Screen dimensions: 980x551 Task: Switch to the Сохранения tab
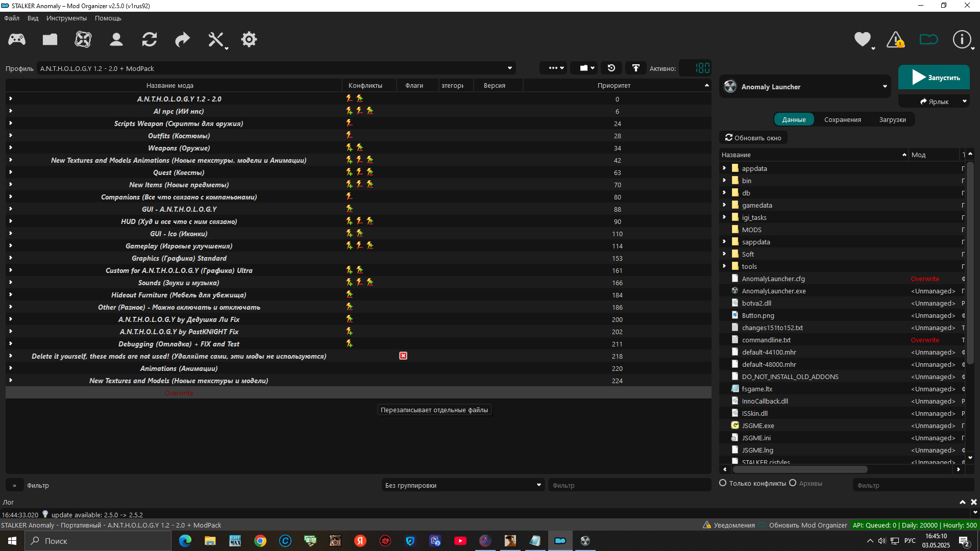[842, 119]
